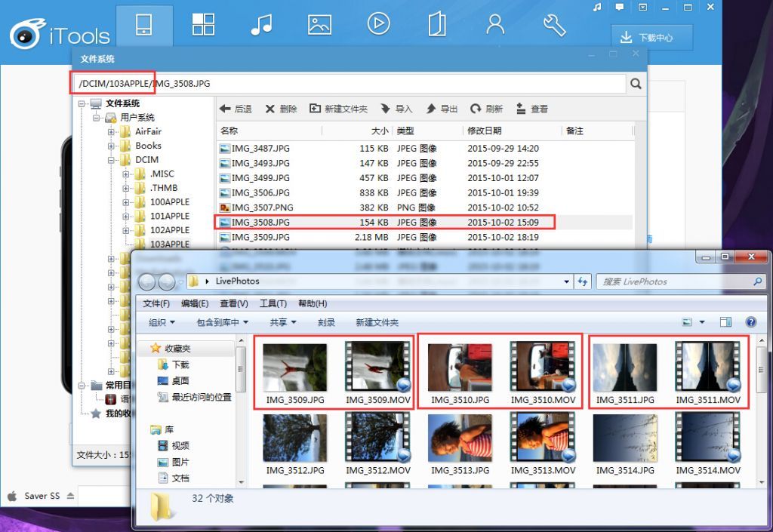This screenshot has height=532, width=773.
Task: Click the 查看 view toolbar button
Action: 532,109
